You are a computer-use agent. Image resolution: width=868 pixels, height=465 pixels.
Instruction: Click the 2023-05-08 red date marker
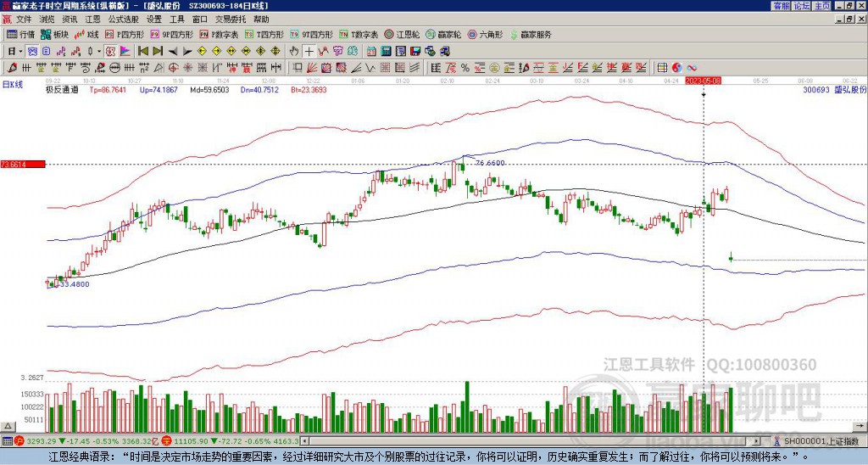coord(704,81)
